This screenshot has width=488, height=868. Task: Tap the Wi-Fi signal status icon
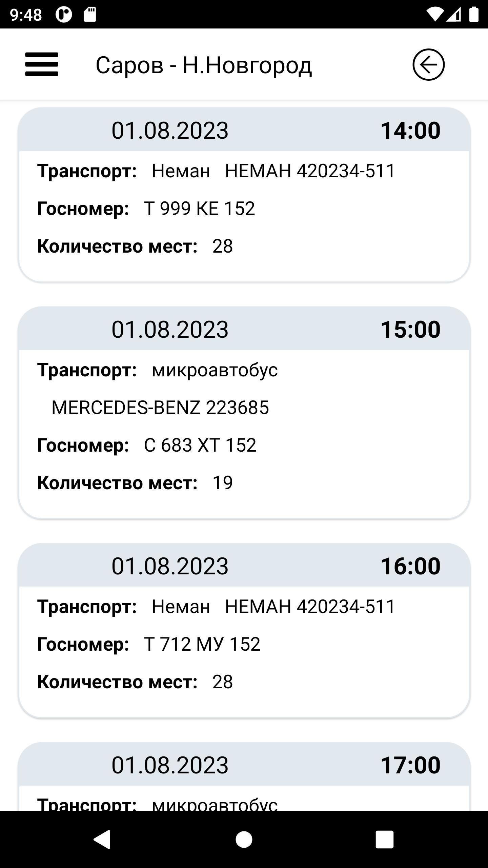pos(434,15)
